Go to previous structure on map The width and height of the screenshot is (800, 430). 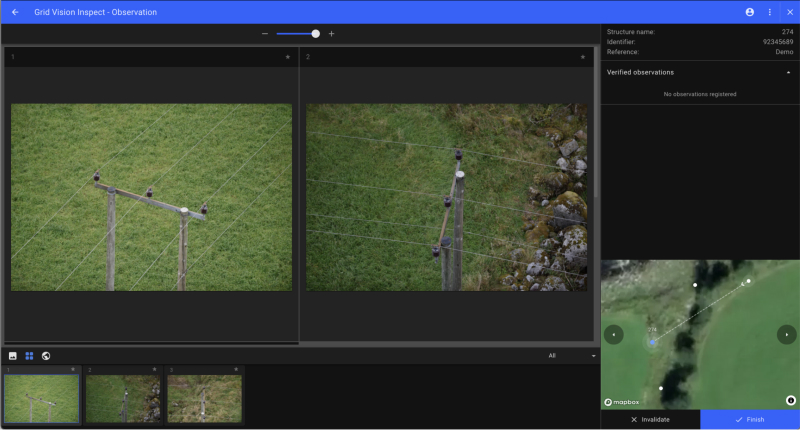pos(614,335)
